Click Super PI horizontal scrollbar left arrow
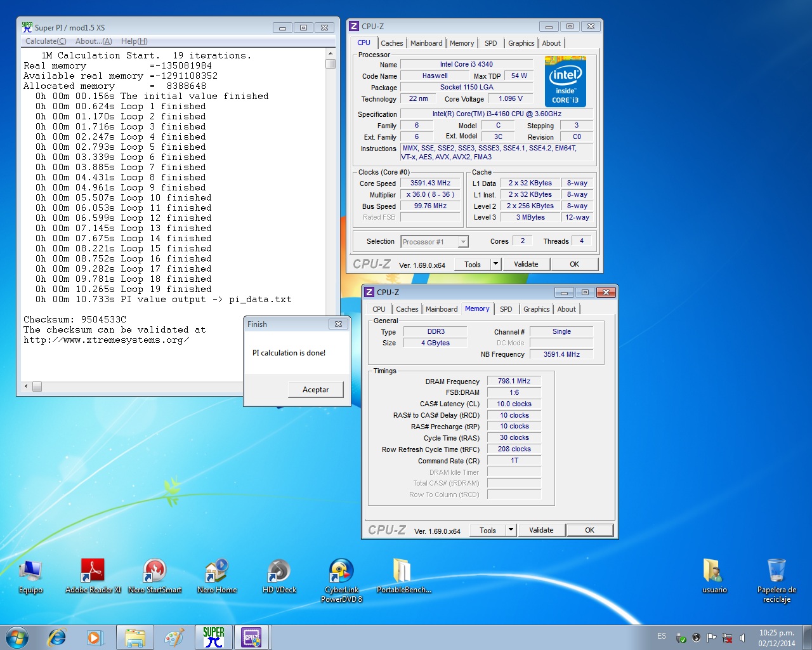Image resolution: width=812 pixels, height=650 pixels. 26,386
